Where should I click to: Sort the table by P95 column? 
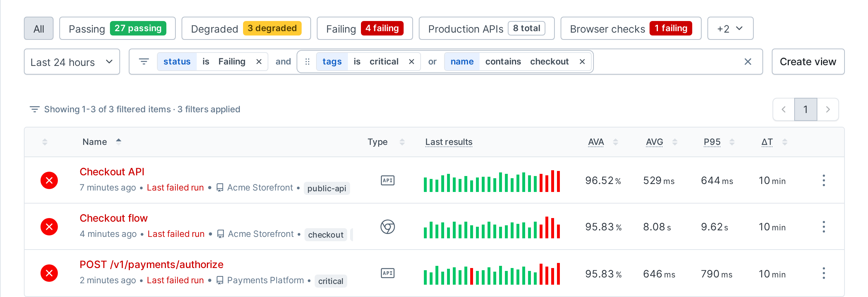719,142
